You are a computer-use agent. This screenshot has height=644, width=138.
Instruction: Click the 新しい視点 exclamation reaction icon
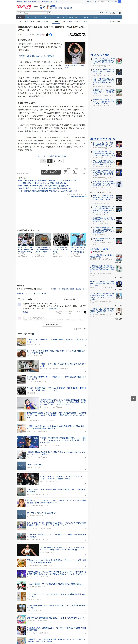(83, 171)
